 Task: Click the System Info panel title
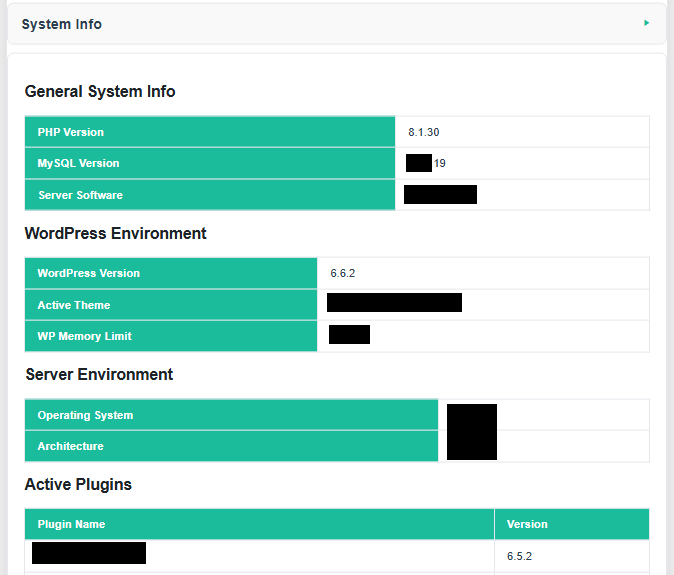pyautogui.click(x=61, y=24)
